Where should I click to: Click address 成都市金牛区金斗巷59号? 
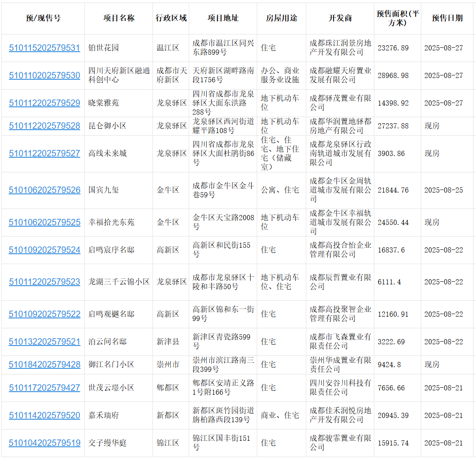[x=223, y=190]
